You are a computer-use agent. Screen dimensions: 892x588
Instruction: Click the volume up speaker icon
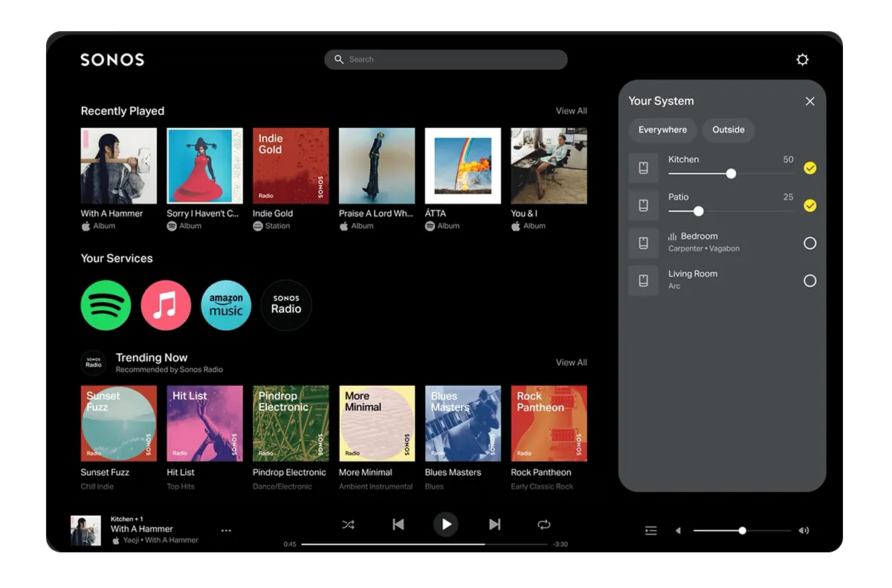[804, 531]
